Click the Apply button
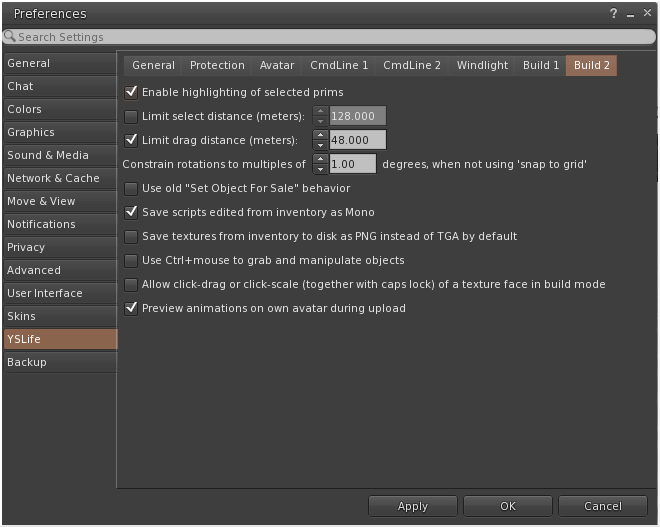The image size is (660, 527). pyautogui.click(x=412, y=506)
